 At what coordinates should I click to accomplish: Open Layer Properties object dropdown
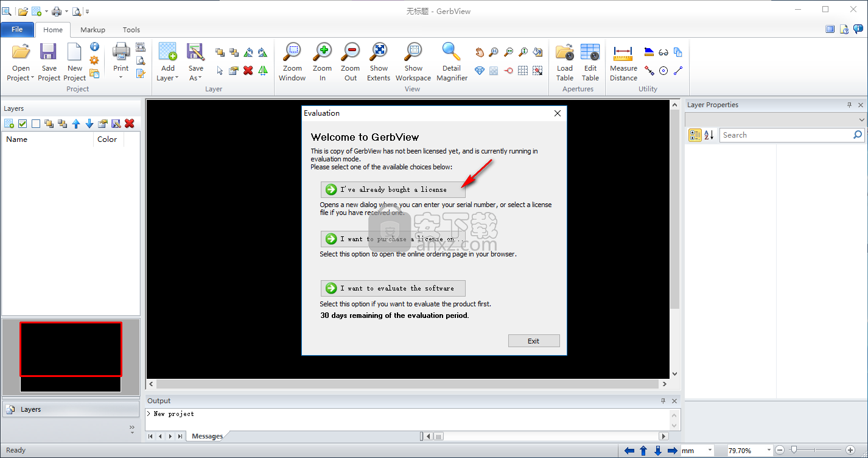pyautogui.click(x=861, y=120)
